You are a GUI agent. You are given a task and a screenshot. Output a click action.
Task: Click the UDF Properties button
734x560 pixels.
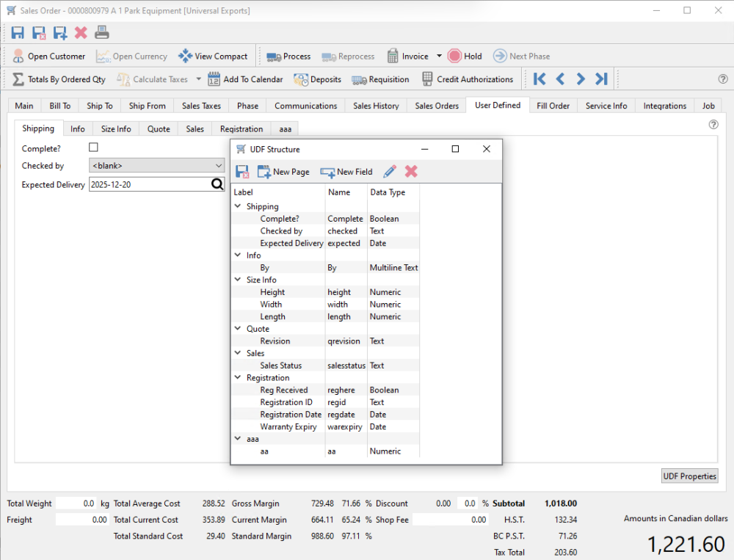point(689,476)
